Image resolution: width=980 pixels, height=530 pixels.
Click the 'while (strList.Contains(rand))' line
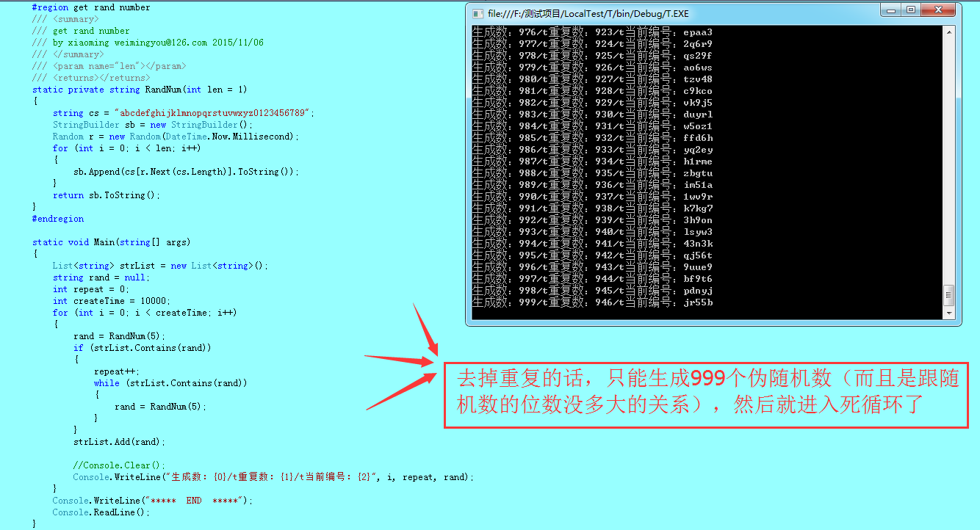[170, 383]
